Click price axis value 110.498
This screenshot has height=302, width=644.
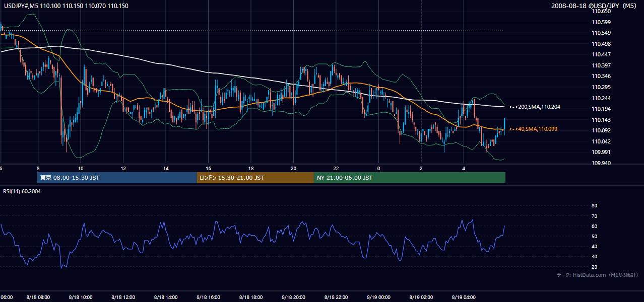click(602, 44)
